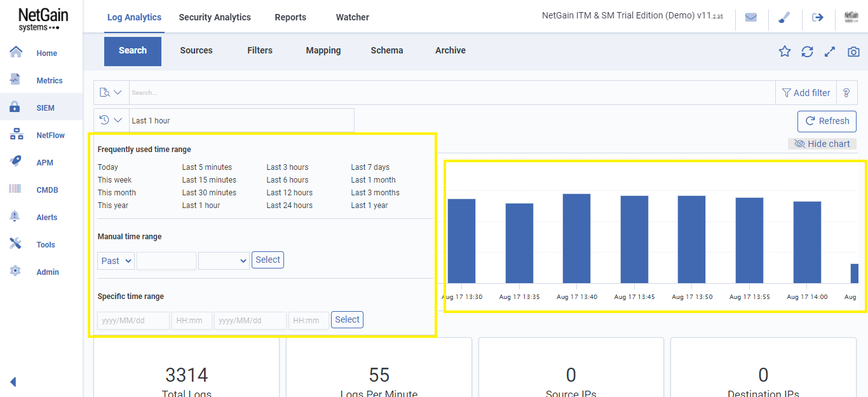868x397 pixels.
Task: Open the Metrics sidebar icon
Action: (x=16, y=80)
